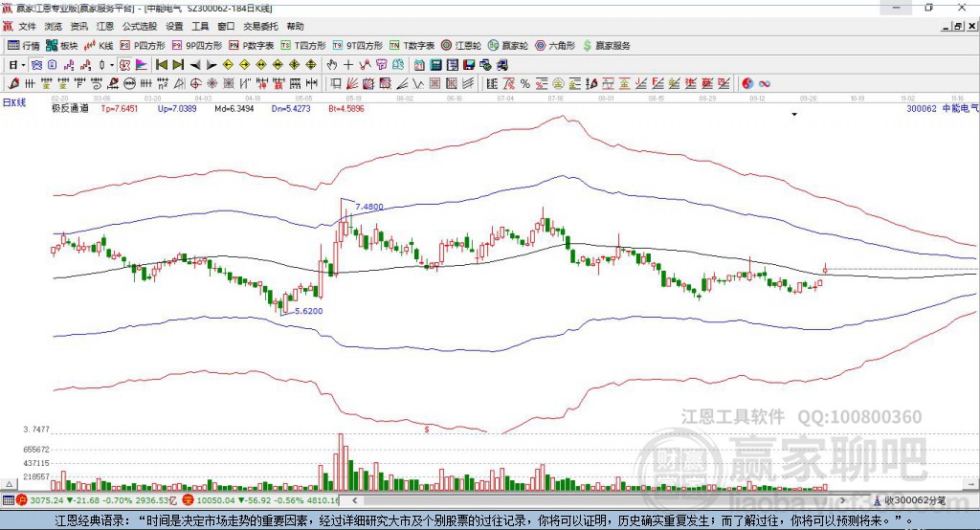This screenshot has width=980, height=530.
Task: Open the 板块 sector view
Action: tap(62, 46)
